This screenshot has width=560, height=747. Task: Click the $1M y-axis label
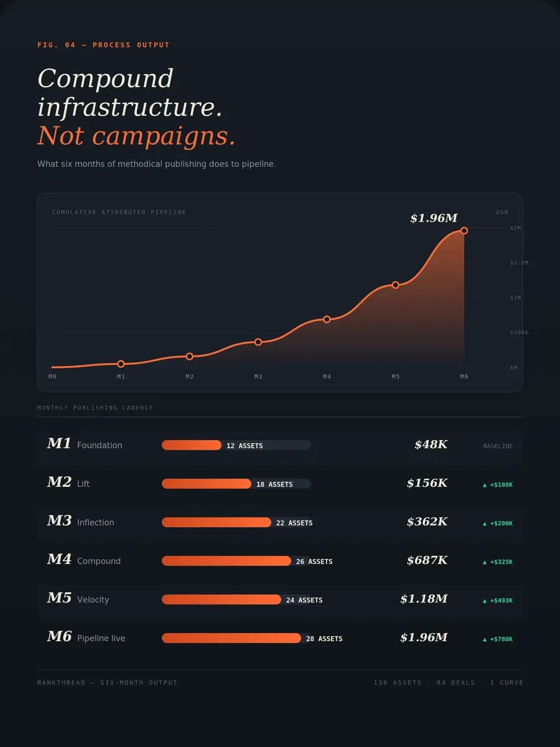tap(516, 298)
